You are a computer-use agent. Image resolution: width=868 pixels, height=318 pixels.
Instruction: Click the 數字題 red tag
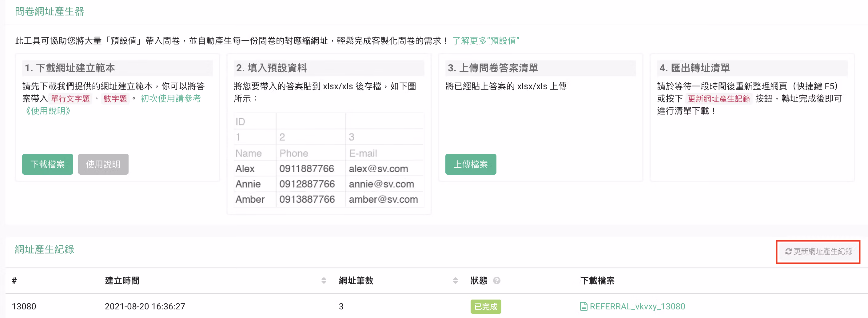coord(115,99)
